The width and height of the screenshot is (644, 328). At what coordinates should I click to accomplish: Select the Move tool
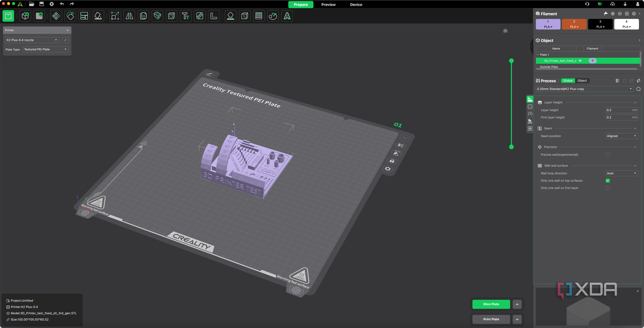pyautogui.click(x=56, y=16)
